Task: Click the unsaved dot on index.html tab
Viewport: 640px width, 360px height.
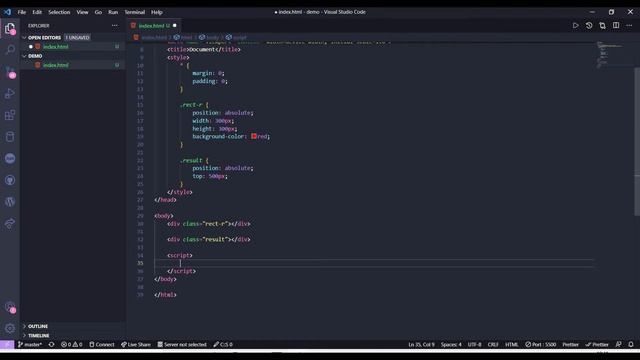Action: coord(175,25)
